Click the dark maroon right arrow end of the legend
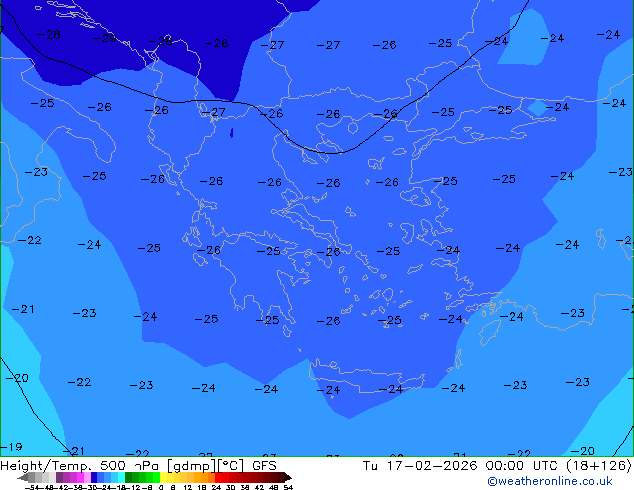Image resolution: width=634 pixels, height=490 pixels. coord(288,477)
